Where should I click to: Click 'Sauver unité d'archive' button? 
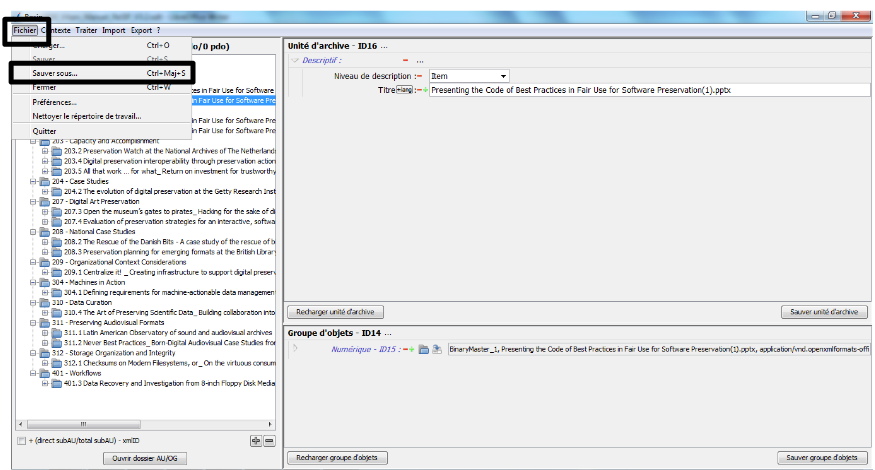[x=823, y=312]
